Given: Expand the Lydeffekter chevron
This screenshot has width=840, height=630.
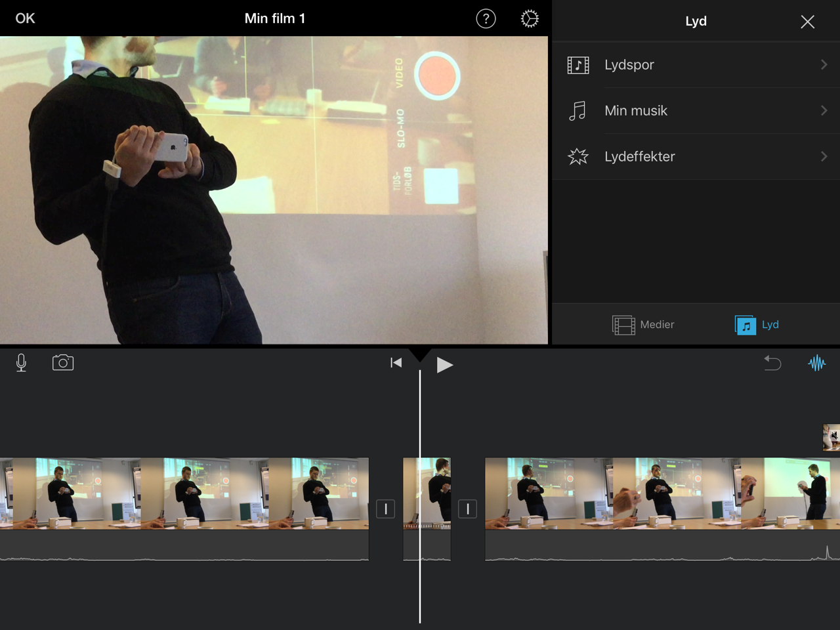Looking at the screenshot, I should 824,157.
